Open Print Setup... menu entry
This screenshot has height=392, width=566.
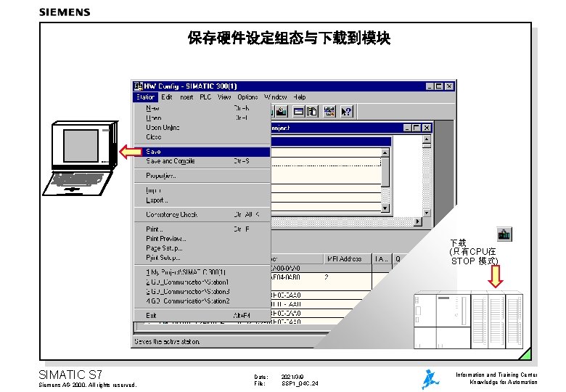pos(202,258)
